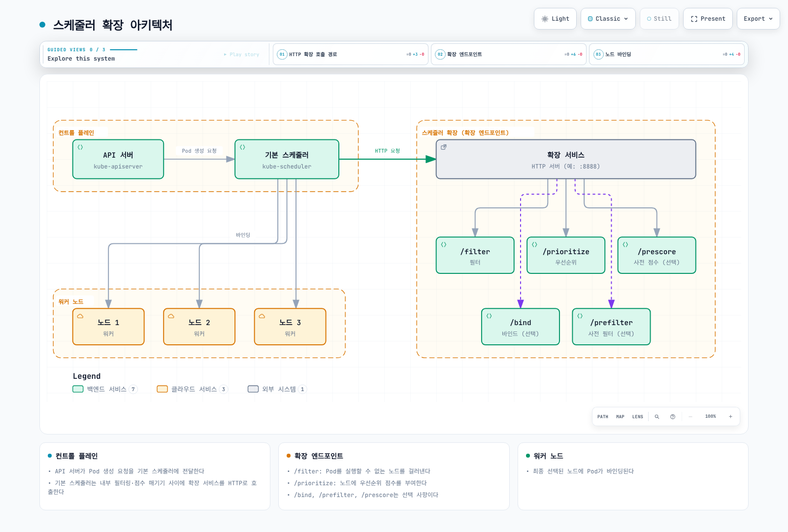Click the 컨트롤 플레인 card heading
Screen dimensions: 788x532
tap(76, 456)
